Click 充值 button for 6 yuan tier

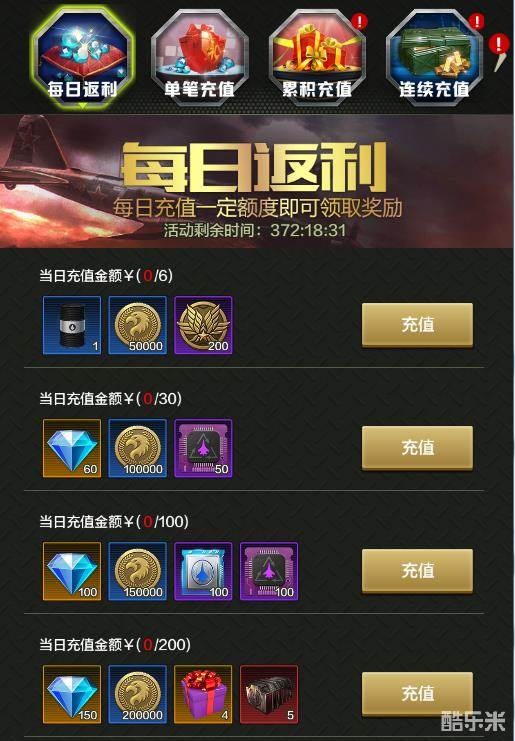click(417, 325)
